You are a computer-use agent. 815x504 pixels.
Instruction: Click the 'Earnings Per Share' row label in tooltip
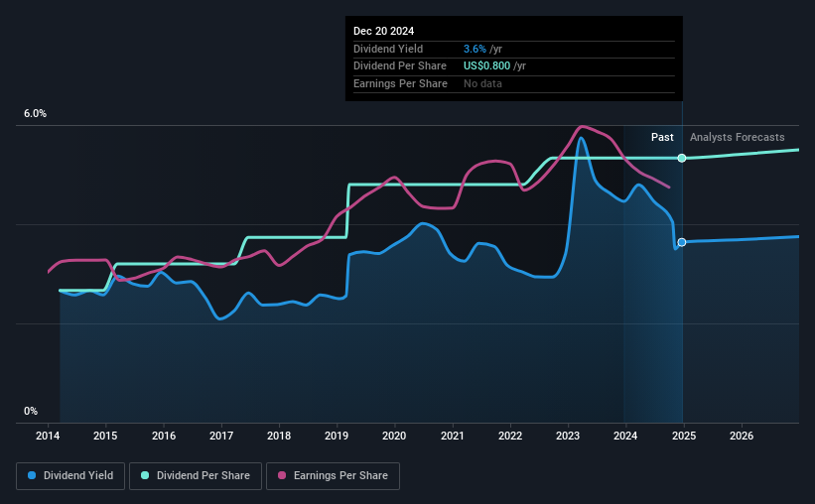coord(400,83)
